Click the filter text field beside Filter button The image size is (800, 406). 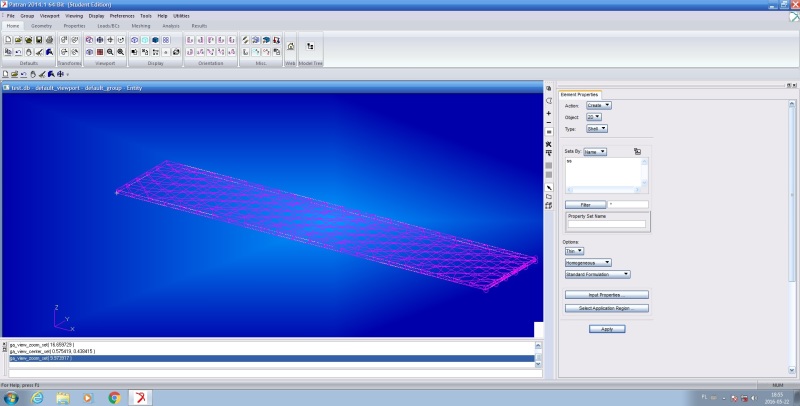pos(628,205)
